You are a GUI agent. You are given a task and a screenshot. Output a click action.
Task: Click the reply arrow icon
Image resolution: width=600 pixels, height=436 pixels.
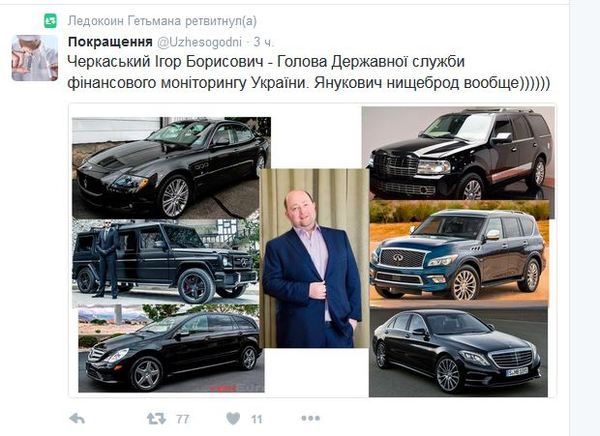coord(77,419)
